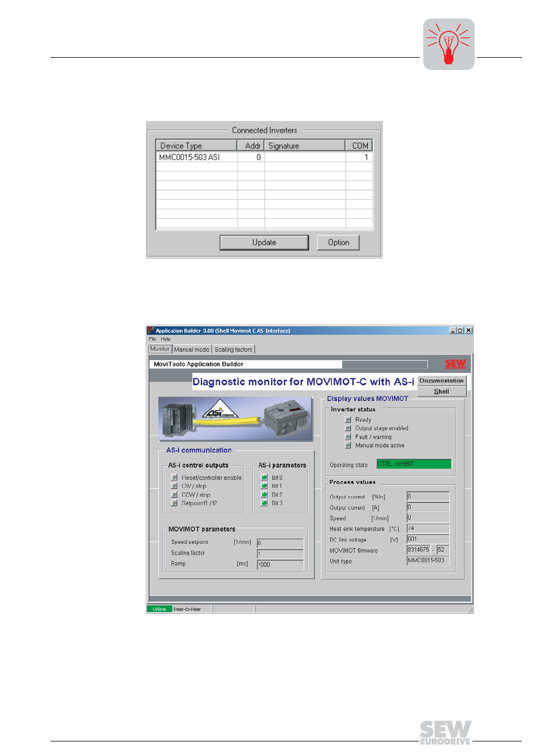Screen dimensions: 534x756
Task: Click the Setpoint f1 / f2 indicator
Action: click(175, 503)
